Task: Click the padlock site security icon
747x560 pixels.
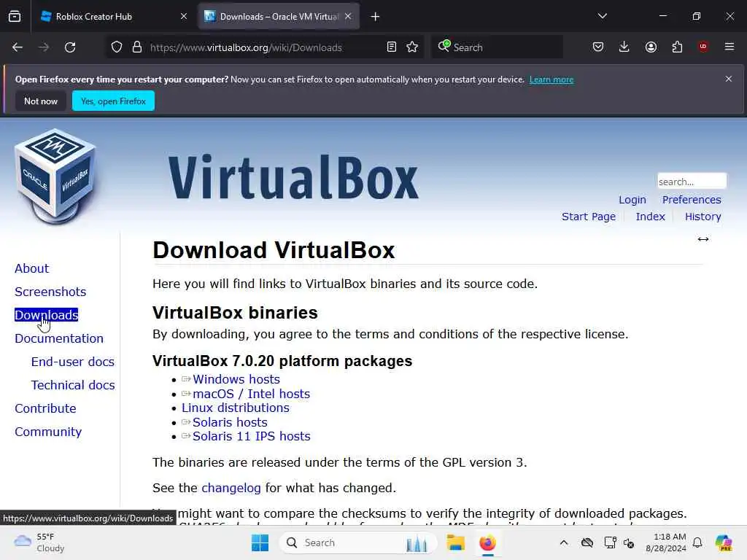Action: click(x=137, y=47)
